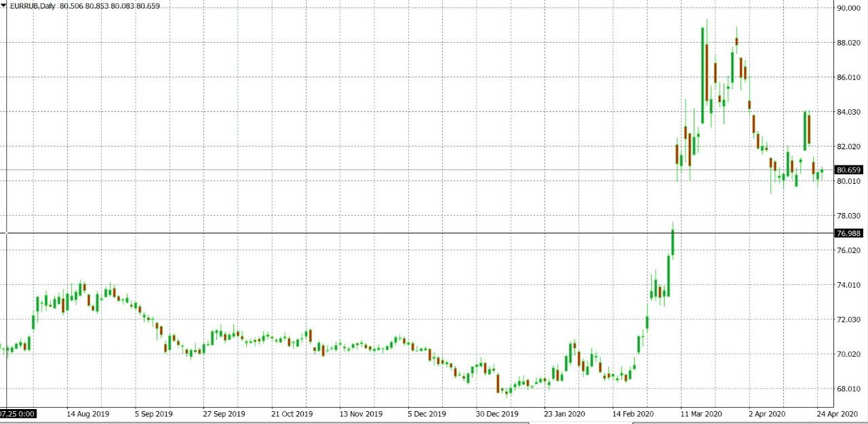The image size is (868, 424).
Task: Click the 90.000 price scale label
Action: point(849,8)
